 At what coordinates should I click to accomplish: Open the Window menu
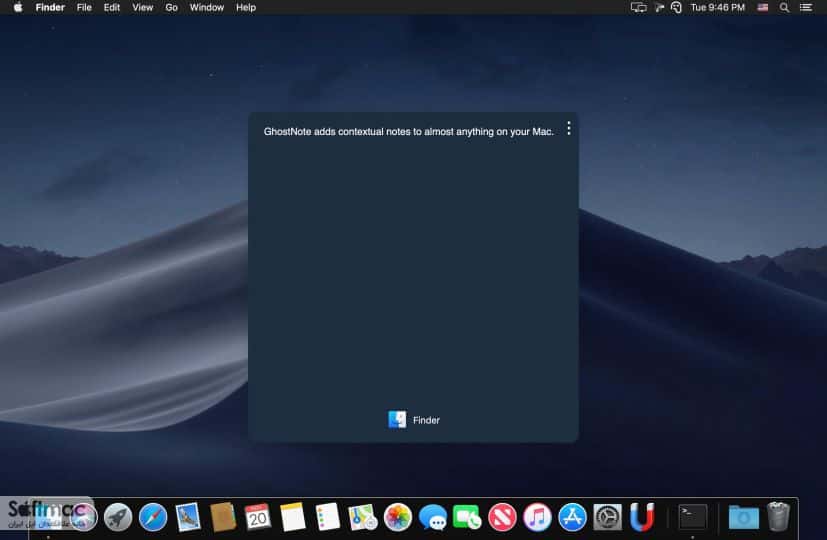(x=207, y=7)
